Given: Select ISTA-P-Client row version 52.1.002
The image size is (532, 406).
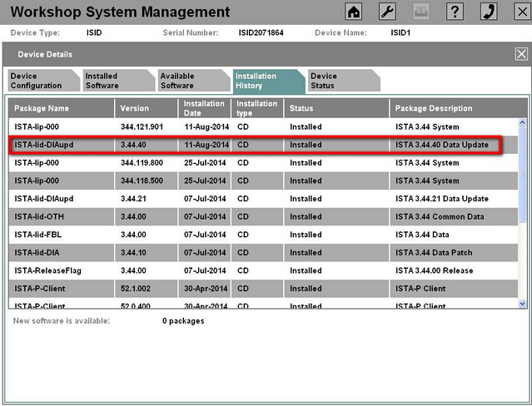Looking at the screenshot, I should 263,289.
